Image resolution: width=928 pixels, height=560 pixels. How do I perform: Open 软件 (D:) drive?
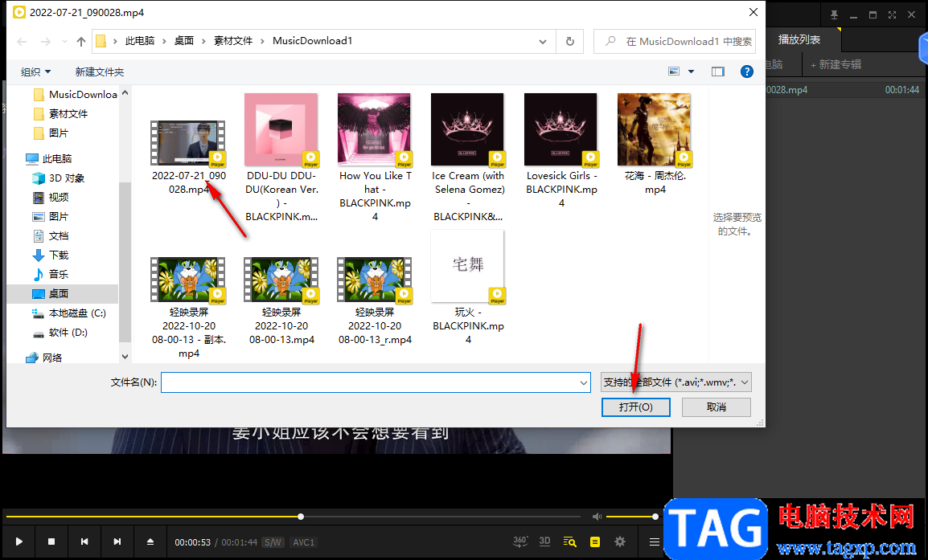[61, 333]
